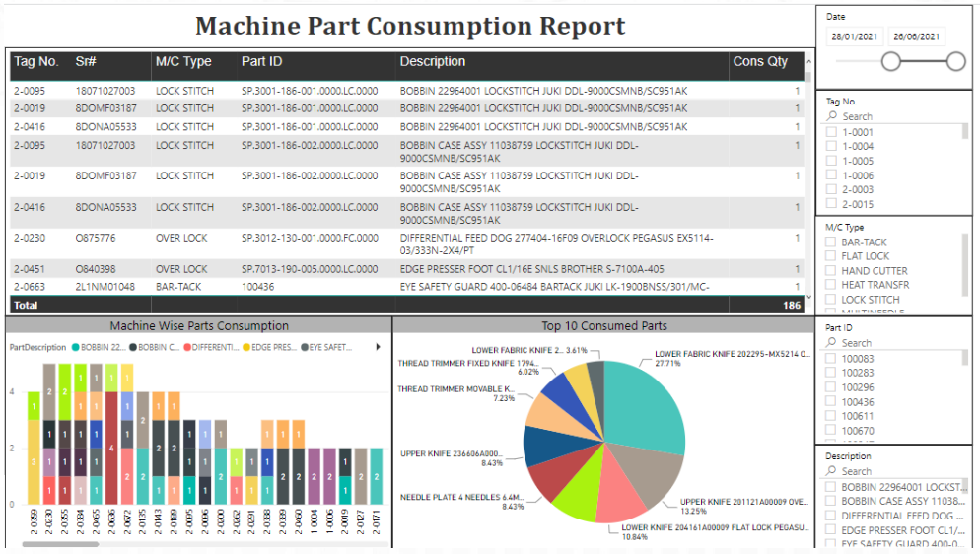Expand chart legend with right arrow
This screenshot has width=980, height=554.
pyautogui.click(x=379, y=347)
